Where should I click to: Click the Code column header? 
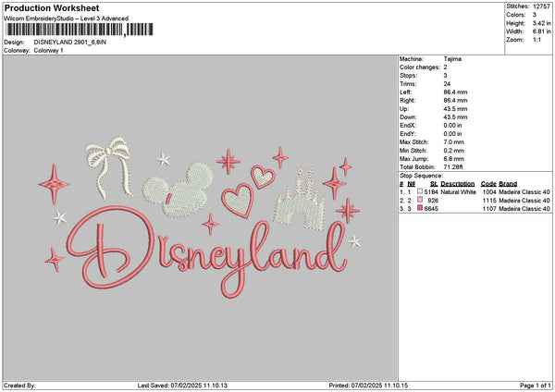(x=489, y=183)
